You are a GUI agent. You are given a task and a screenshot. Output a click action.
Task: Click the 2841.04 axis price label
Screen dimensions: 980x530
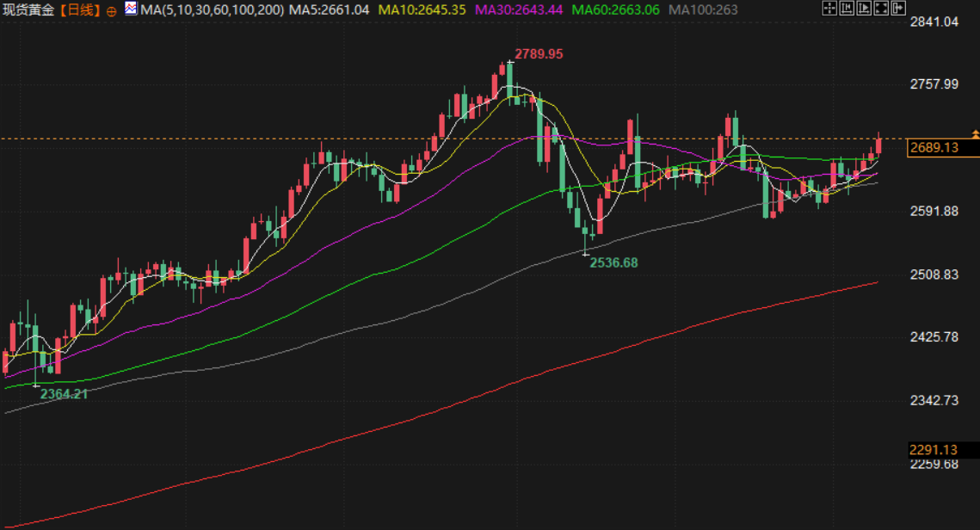tap(934, 22)
